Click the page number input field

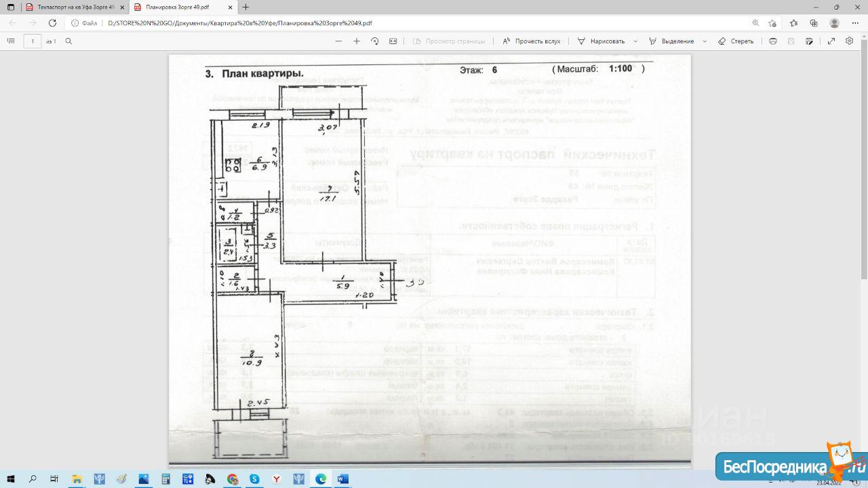coord(32,41)
